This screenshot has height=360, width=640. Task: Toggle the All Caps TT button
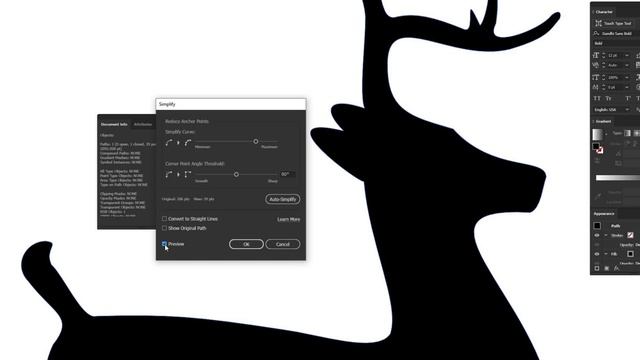597,98
